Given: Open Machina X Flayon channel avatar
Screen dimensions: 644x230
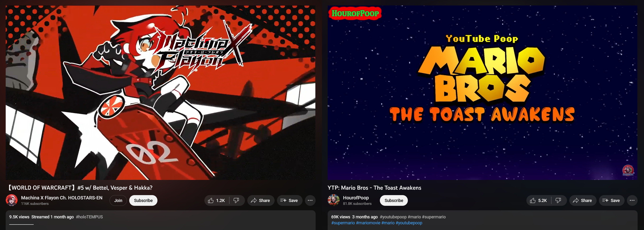Looking at the screenshot, I should pos(12,200).
